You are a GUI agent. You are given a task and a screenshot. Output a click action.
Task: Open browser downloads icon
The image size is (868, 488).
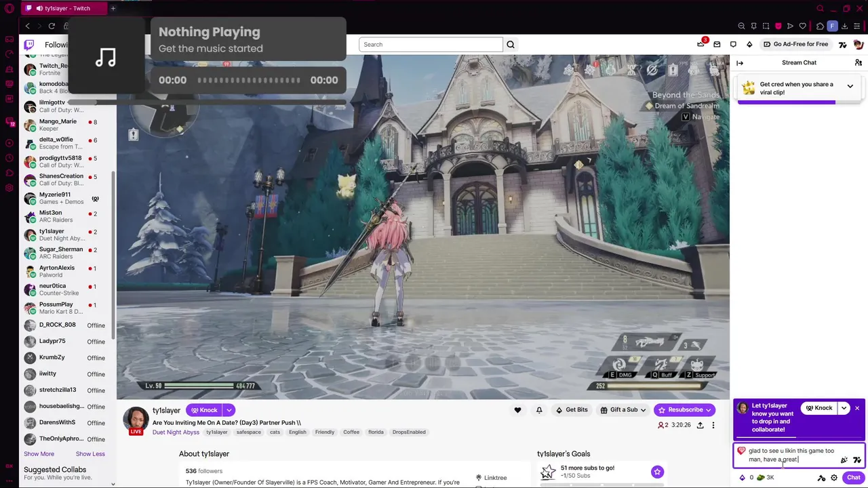click(844, 26)
